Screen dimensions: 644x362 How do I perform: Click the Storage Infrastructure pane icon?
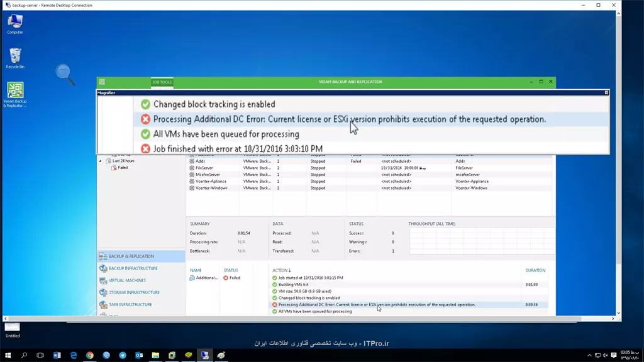pyautogui.click(x=103, y=293)
